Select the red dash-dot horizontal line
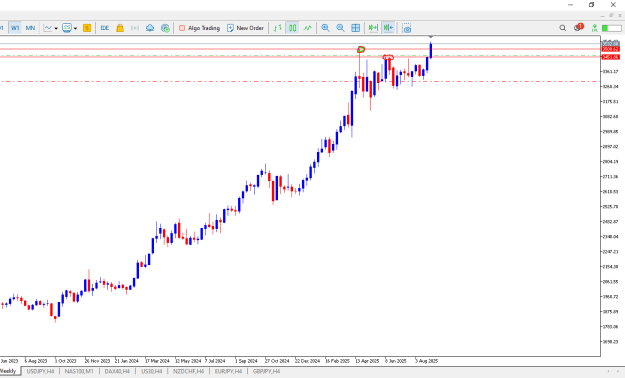This screenshot has width=625, height=378. click(300, 81)
